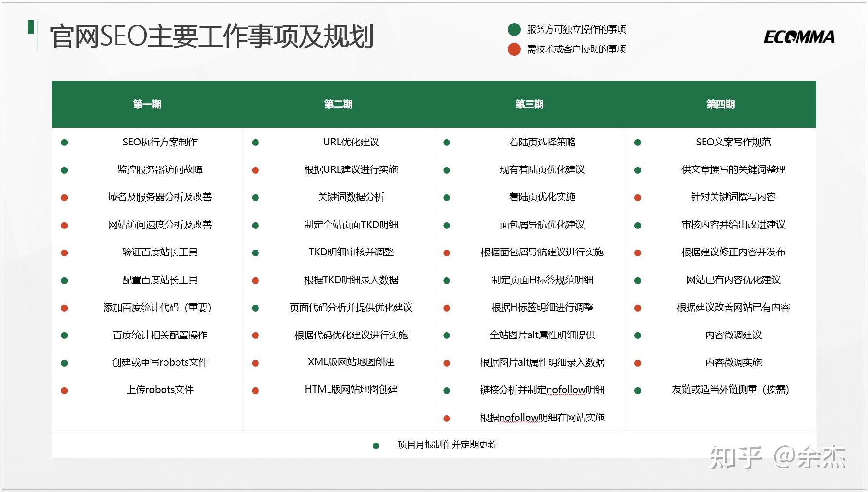This screenshot has height=492, width=868.
Task: Click the item 着陆页选择策略
Action: (542, 142)
